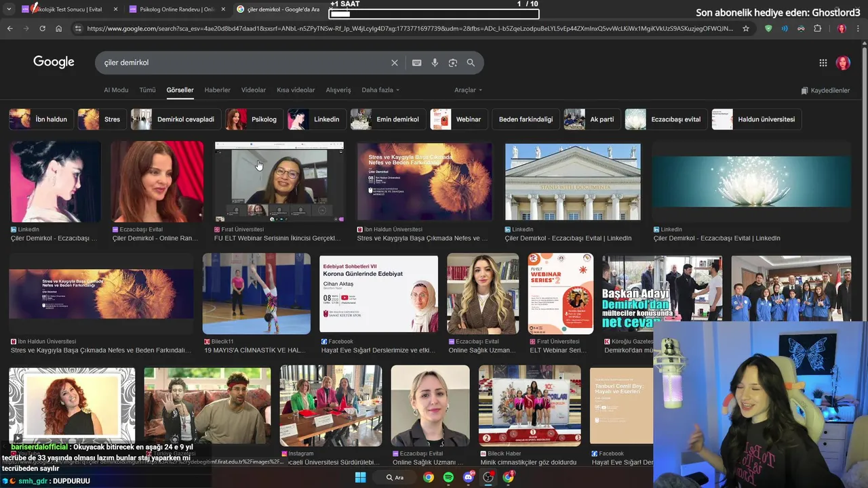Select the Görseller tab
Viewport: 868px width, 488px height.
tap(180, 90)
